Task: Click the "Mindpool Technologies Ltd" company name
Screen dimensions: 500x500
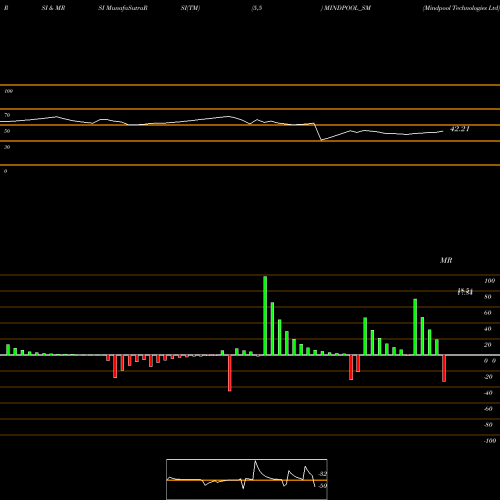Action: coord(461,8)
